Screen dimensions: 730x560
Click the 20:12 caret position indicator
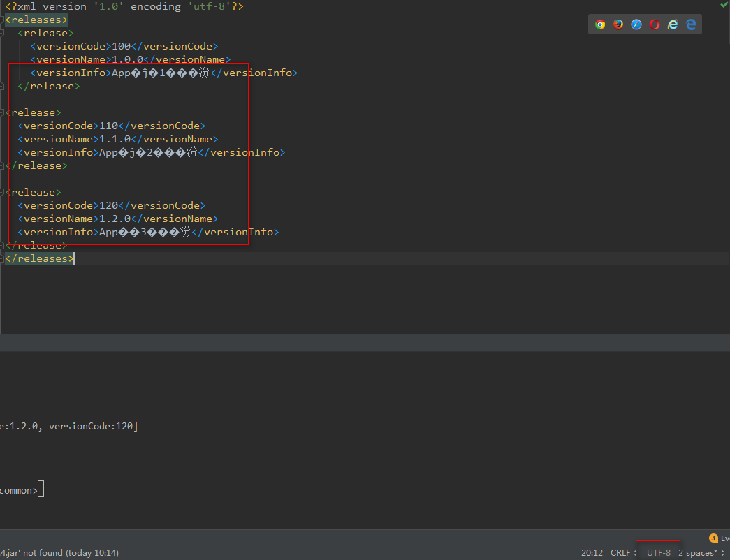point(592,552)
